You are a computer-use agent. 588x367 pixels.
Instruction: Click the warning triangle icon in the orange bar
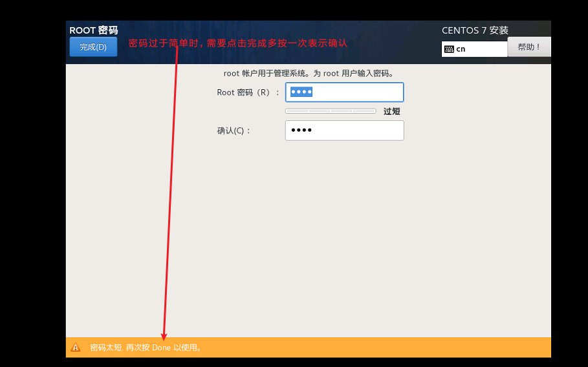(x=76, y=347)
